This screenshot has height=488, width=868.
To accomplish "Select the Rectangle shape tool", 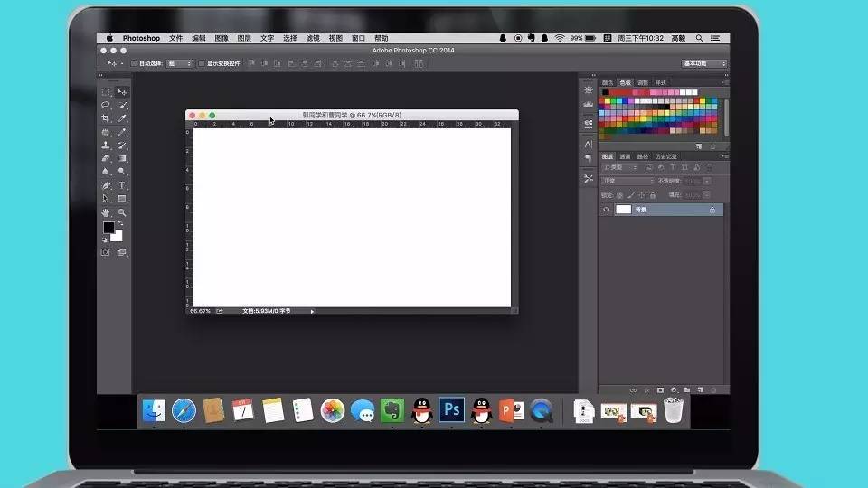I will pos(122,199).
